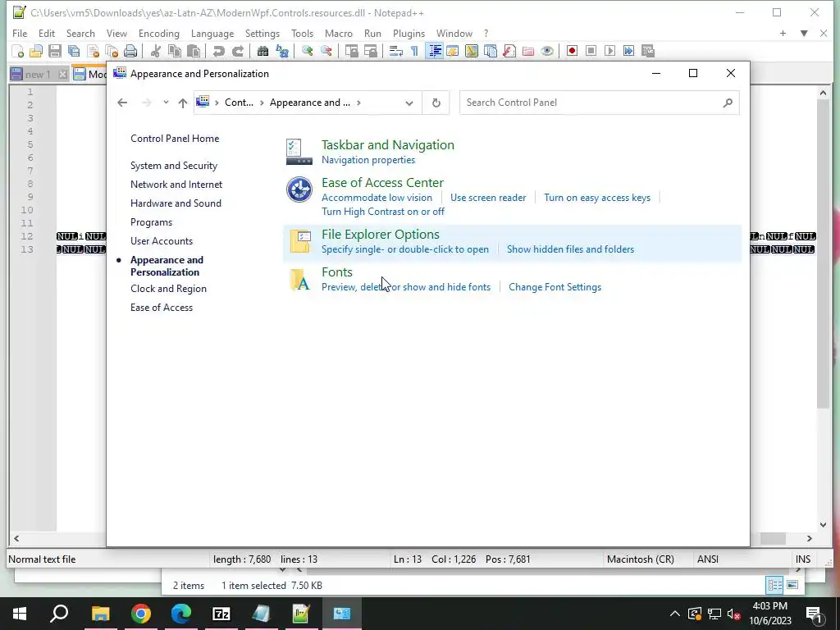Image resolution: width=840 pixels, height=630 pixels.
Task: Open Notepad++ Plugins menu
Action: 409,33
